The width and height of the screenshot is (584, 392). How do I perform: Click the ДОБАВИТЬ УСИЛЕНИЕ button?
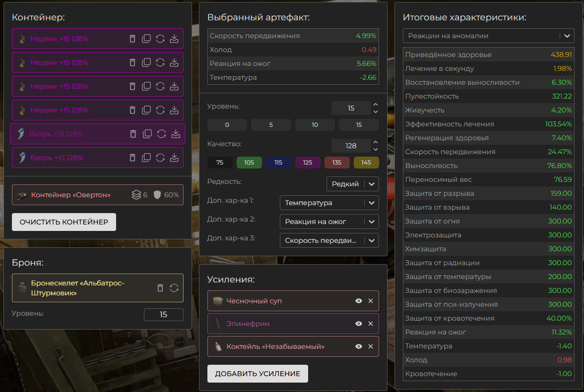[x=258, y=373]
